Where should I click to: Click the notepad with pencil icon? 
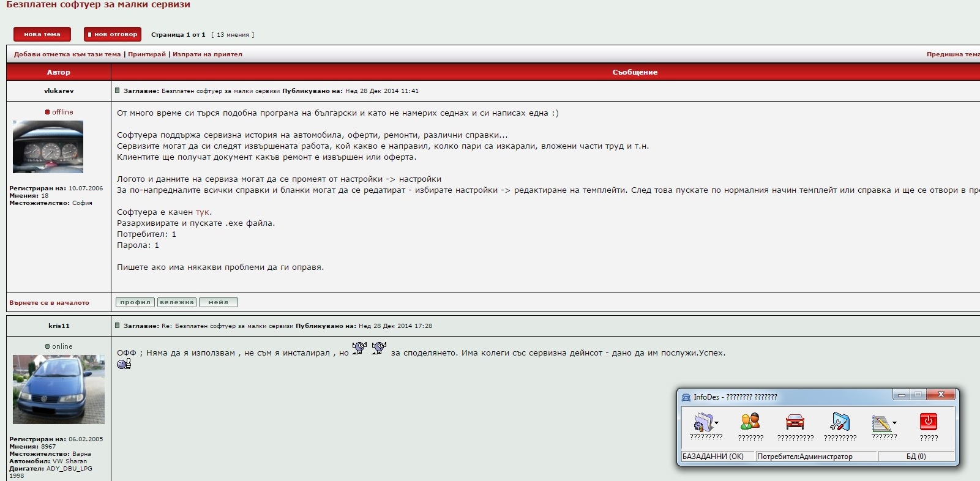(881, 422)
